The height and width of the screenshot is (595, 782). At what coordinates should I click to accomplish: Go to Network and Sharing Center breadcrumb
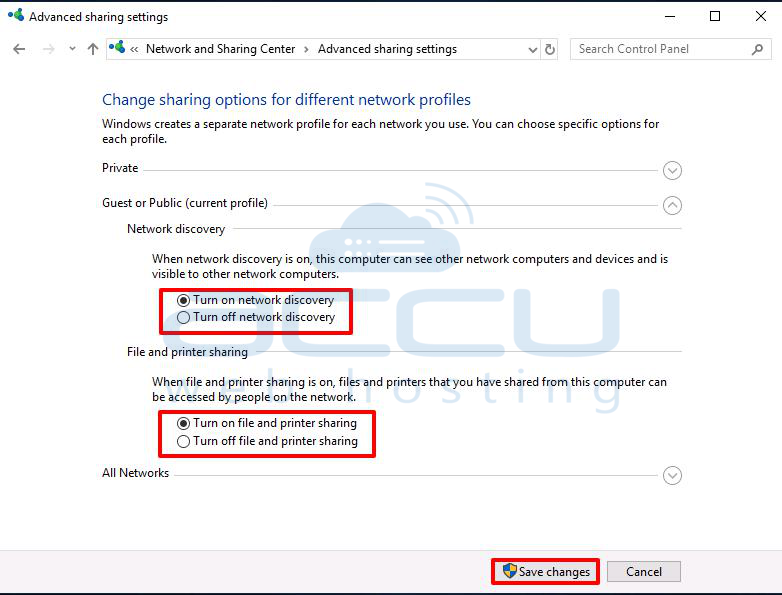pos(220,49)
